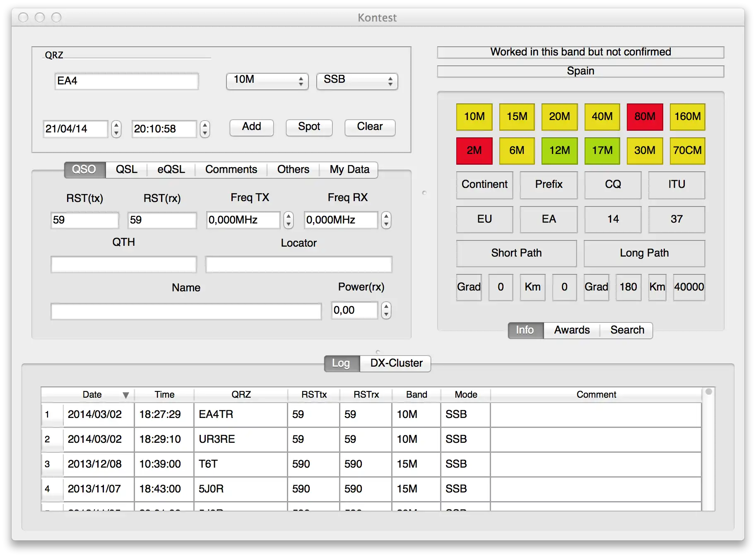Select log entry UR3RE
This screenshot has height=557, width=756.
(x=371, y=439)
